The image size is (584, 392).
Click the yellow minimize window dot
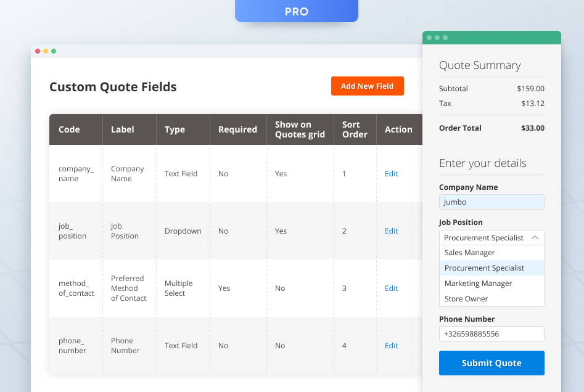click(x=46, y=51)
